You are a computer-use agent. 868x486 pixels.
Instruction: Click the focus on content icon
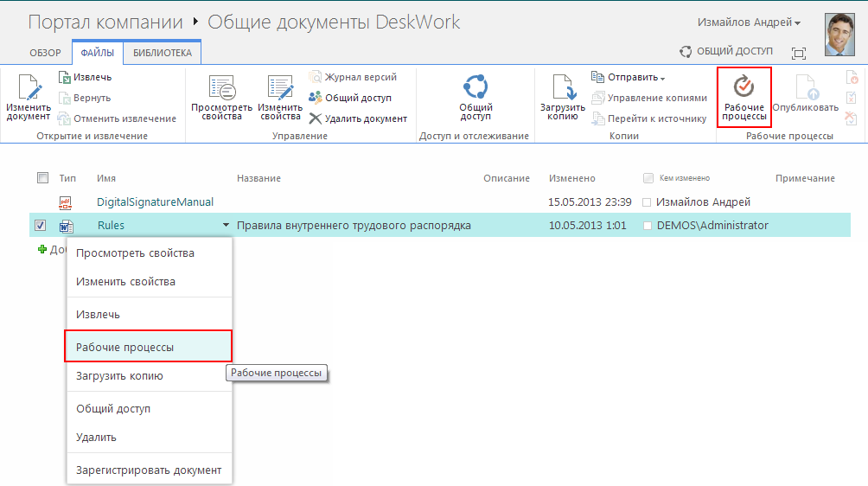(x=798, y=53)
